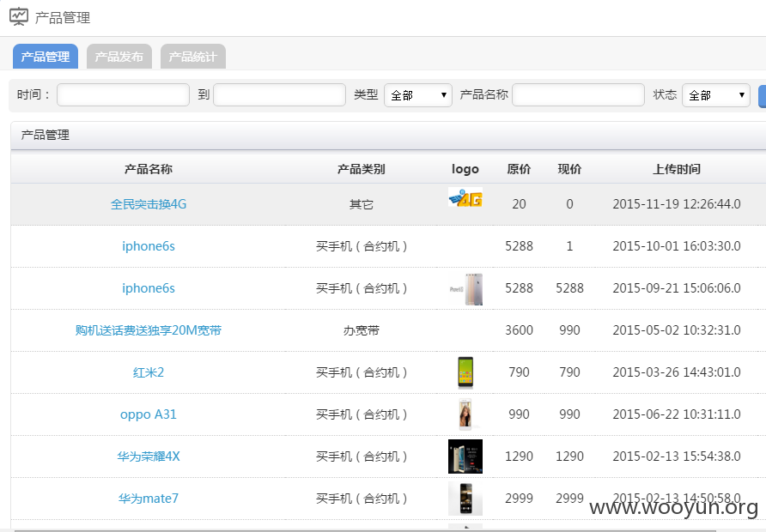The height and width of the screenshot is (532, 766).
Task: Open the 购机送话费送独享20M宽带 link
Action: 149,330
